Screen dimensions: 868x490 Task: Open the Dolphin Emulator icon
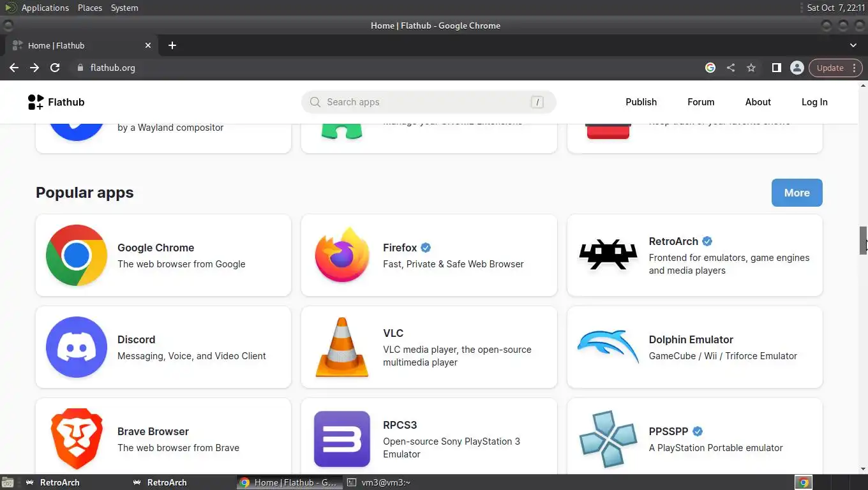608,347
